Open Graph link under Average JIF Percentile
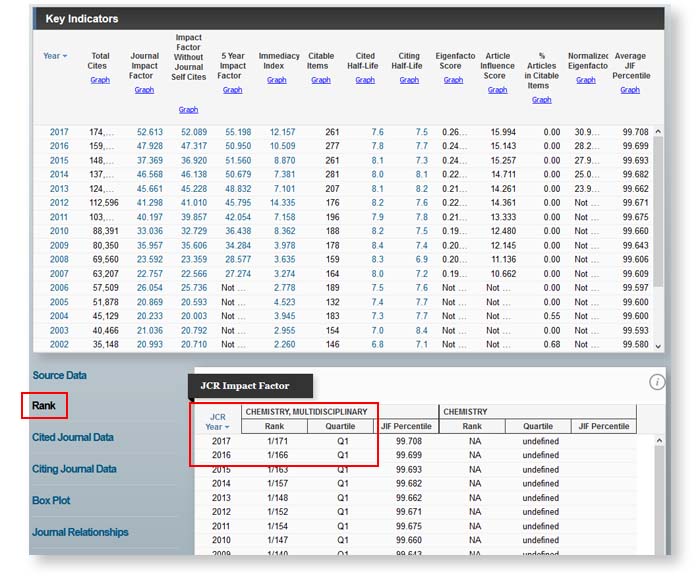This screenshot has height=586, width=700. coord(630,90)
